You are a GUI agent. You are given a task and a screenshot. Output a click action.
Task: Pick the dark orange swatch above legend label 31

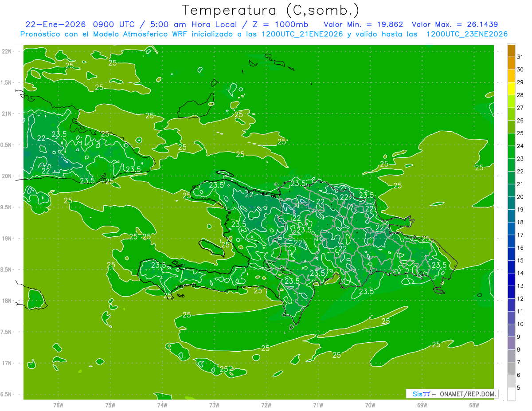[511, 51]
